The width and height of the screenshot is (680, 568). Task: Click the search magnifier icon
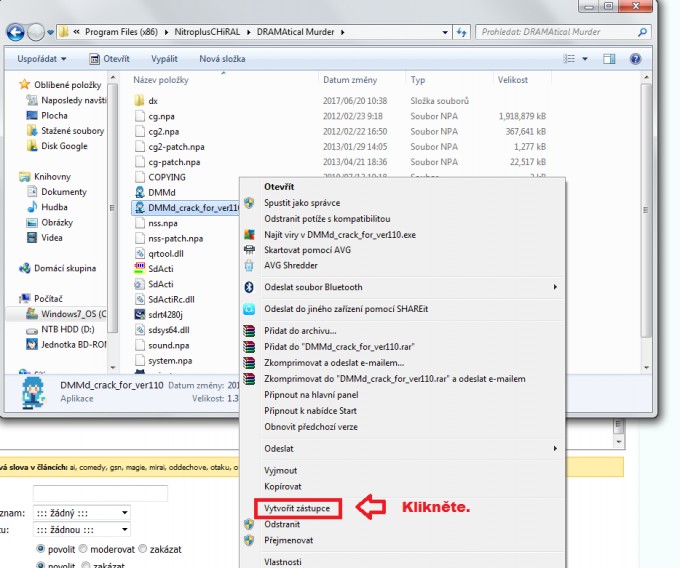[x=642, y=32]
